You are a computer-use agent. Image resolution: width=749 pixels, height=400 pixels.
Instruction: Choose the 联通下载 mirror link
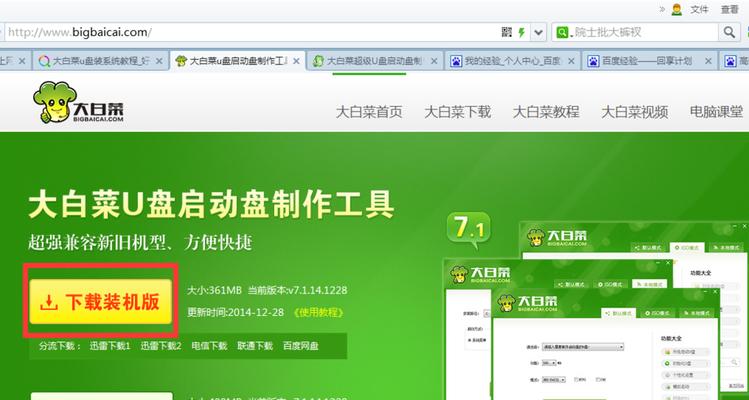255,346
